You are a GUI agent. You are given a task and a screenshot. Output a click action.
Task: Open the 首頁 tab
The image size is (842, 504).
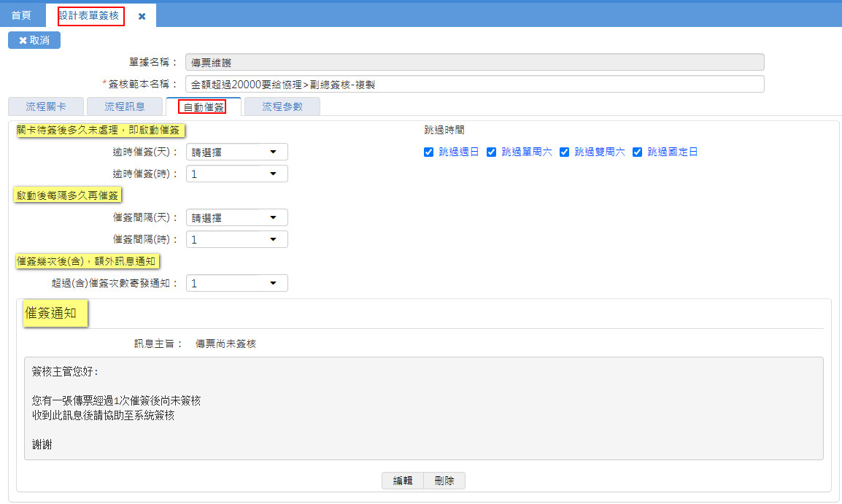[x=21, y=15]
